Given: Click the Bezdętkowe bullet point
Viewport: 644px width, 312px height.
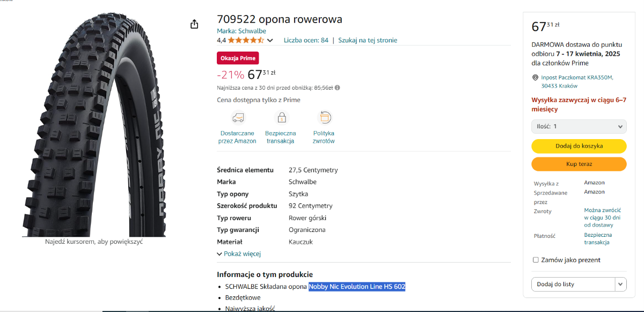Looking at the screenshot, I should 243,298.
